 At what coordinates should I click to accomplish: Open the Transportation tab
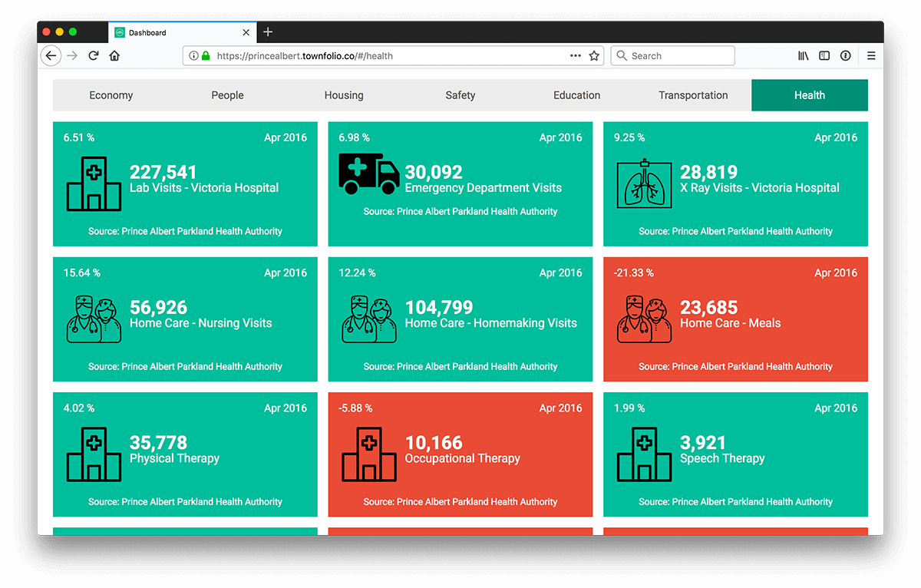click(693, 95)
